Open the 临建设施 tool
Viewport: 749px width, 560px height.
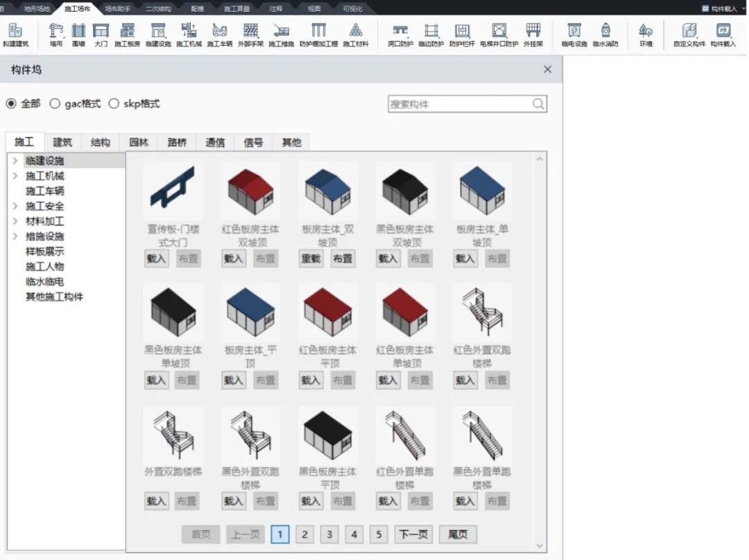click(158, 35)
